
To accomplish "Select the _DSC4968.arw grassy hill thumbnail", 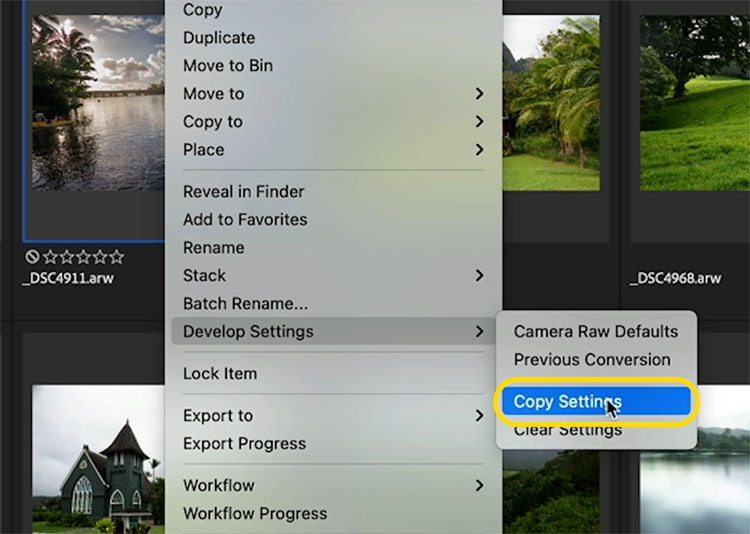I will tap(695, 103).
